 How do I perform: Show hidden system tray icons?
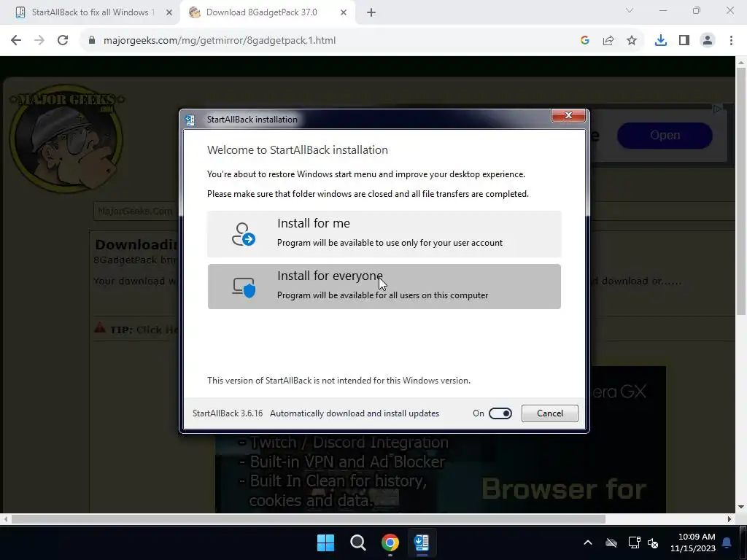(x=588, y=542)
